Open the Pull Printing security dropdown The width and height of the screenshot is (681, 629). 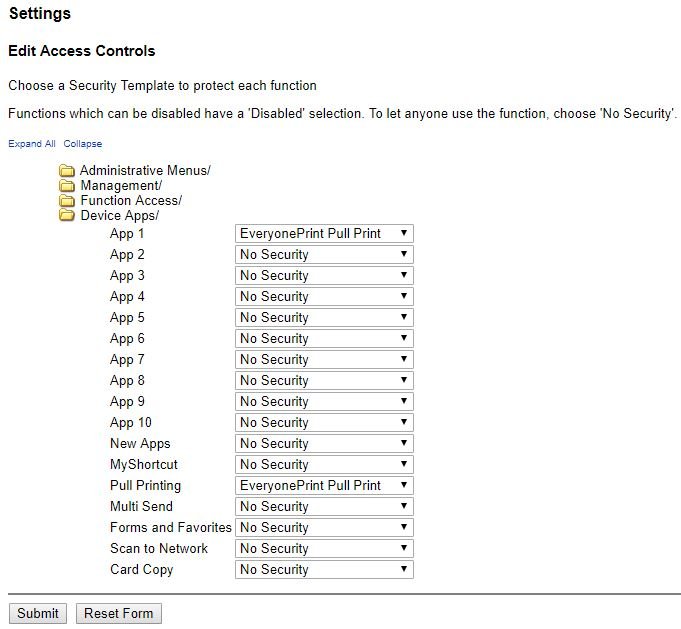(324, 486)
